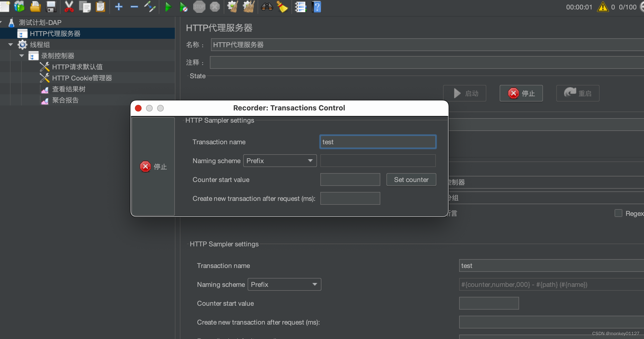The width and height of the screenshot is (644, 339).
Task: Click the 重启 restart button
Action: tap(578, 93)
